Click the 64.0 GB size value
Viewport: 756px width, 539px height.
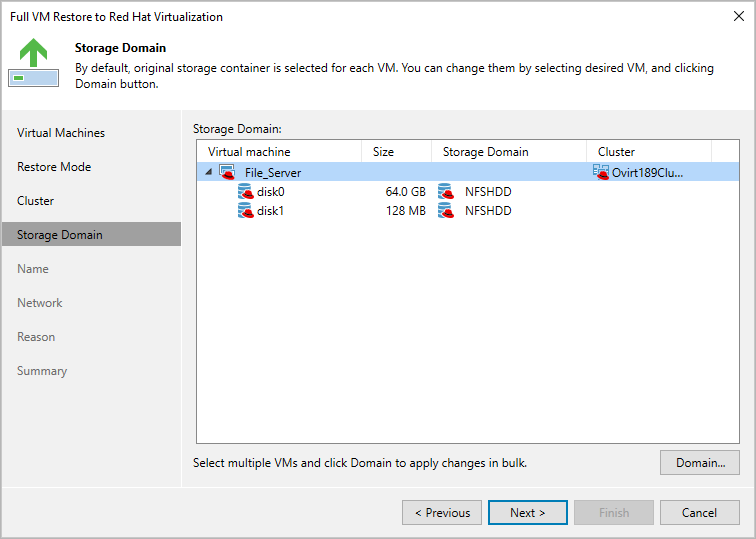(405, 191)
